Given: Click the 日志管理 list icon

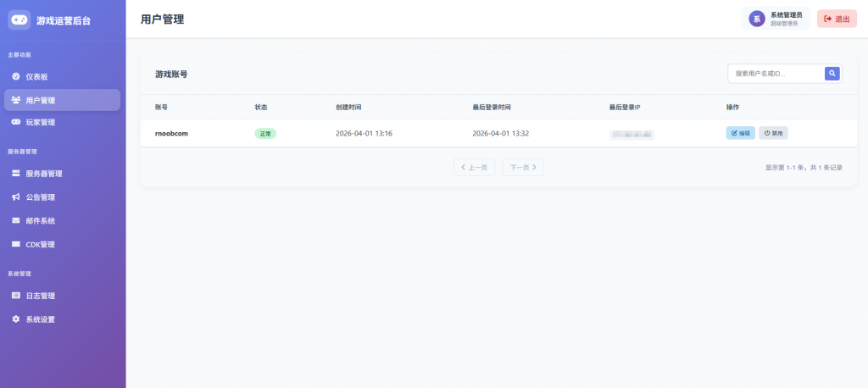Looking at the screenshot, I should click(16, 296).
